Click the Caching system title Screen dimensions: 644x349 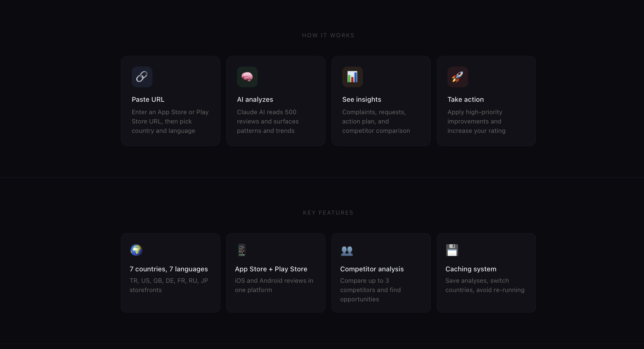point(471,269)
